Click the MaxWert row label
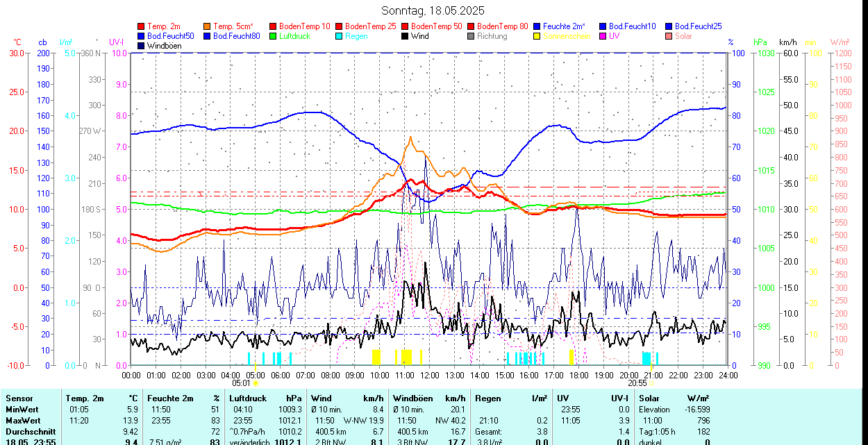The width and height of the screenshot is (868, 445). pyautogui.click(x=24, y=421)
